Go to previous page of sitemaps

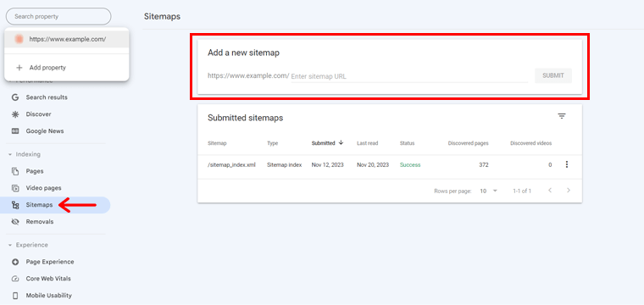(550, 191)
